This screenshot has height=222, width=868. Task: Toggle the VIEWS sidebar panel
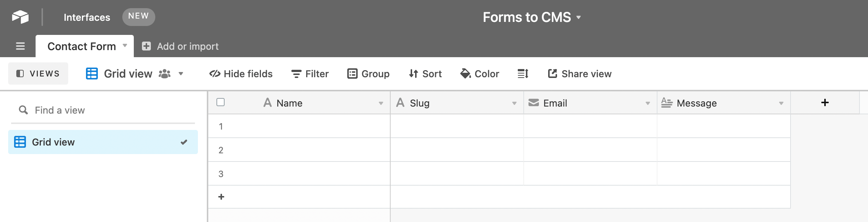[x=38, y=74]
